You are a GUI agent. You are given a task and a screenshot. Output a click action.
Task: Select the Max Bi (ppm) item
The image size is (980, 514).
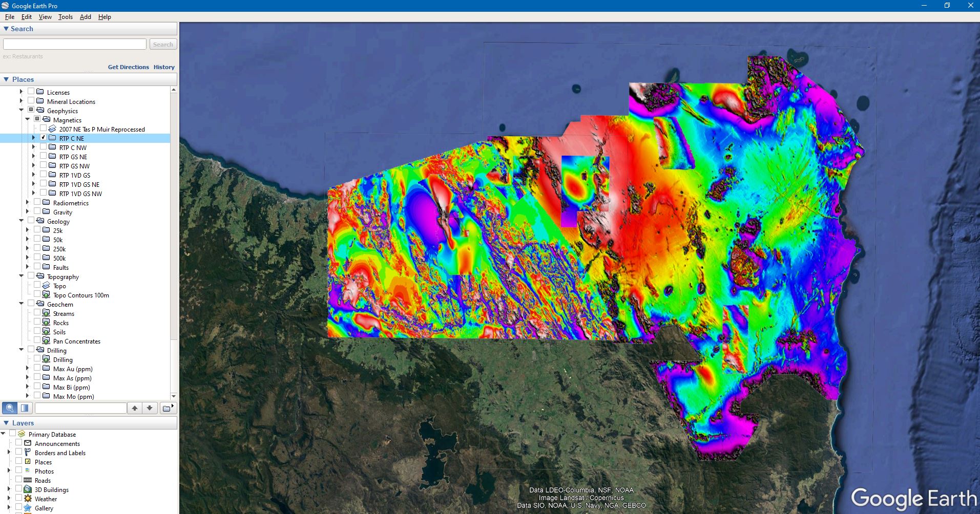pos(72,387)
